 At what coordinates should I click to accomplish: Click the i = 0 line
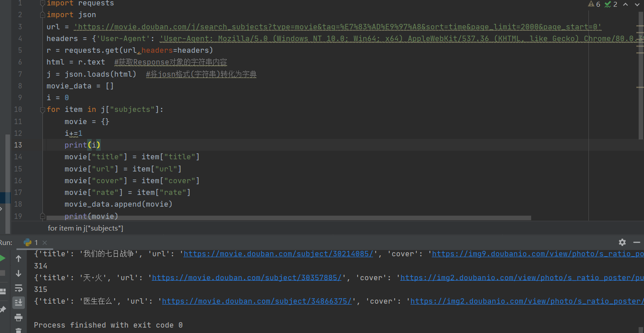coord(58,97)
